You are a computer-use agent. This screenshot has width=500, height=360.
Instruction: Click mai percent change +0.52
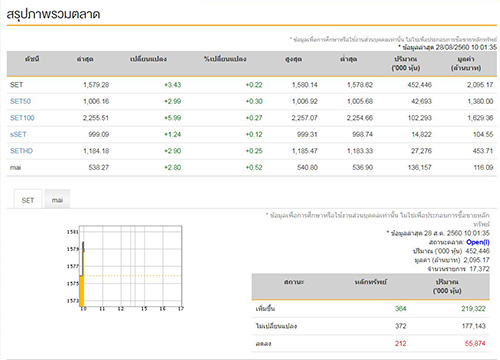coord(254,167)
